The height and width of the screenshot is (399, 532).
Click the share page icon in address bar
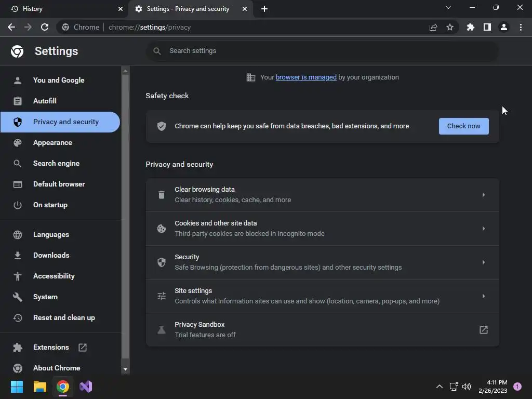pyautogui.click(x=433, y=27)
